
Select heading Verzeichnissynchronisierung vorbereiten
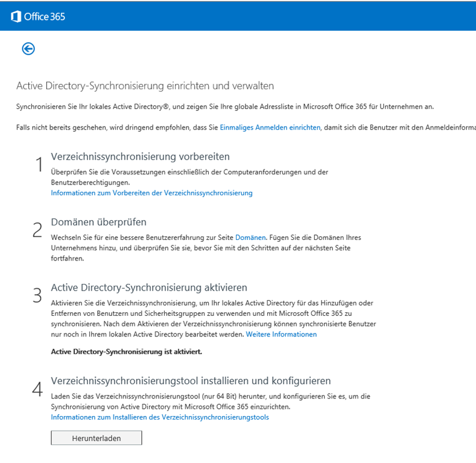point(140,157)
